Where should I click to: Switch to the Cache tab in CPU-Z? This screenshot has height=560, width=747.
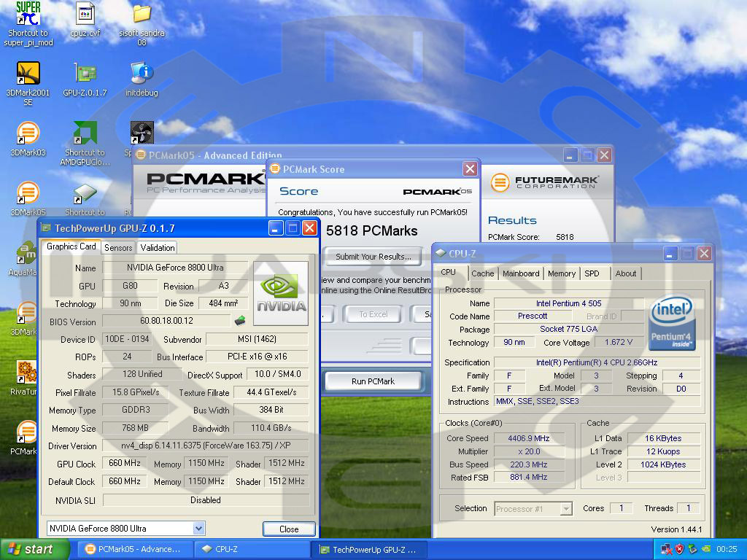[x=483, y=273]
